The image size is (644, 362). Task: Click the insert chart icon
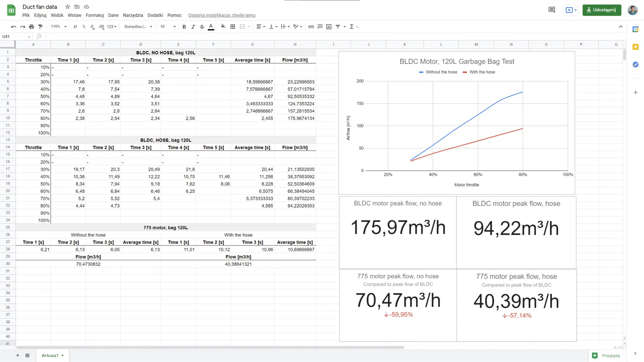pyautogui.click(x=329, y=27)
